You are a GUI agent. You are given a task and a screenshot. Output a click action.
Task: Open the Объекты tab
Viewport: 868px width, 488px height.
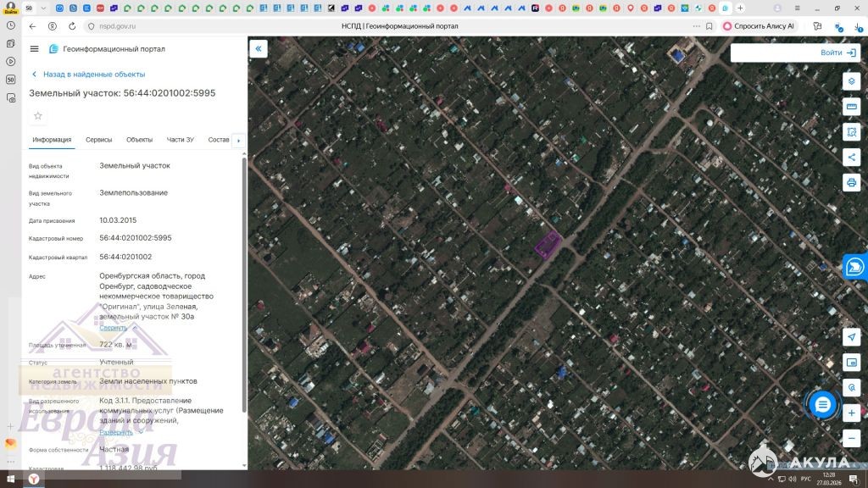pyautogui.click(x=139, y=140)
